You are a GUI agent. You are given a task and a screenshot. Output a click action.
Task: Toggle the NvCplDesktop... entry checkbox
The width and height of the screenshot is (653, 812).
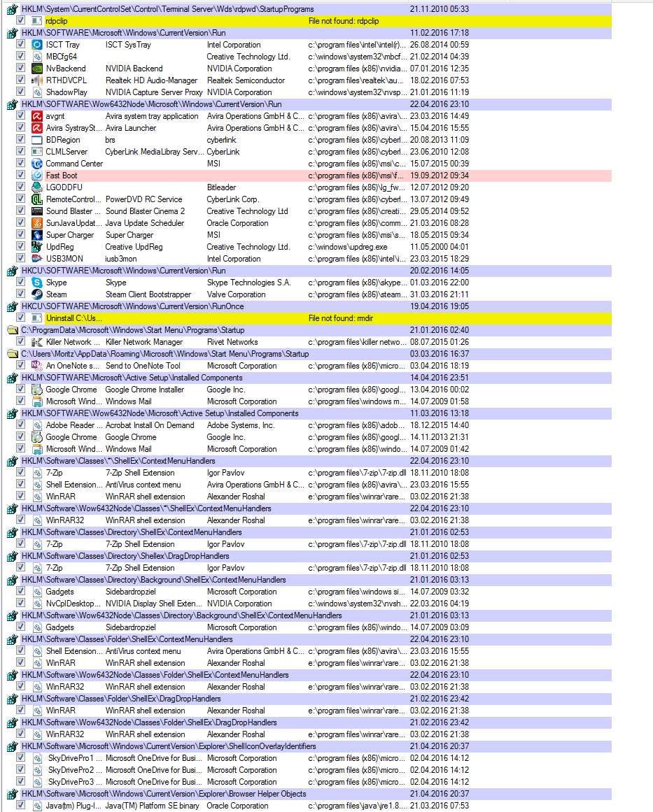pyautogui.click(x=21, y=604)
